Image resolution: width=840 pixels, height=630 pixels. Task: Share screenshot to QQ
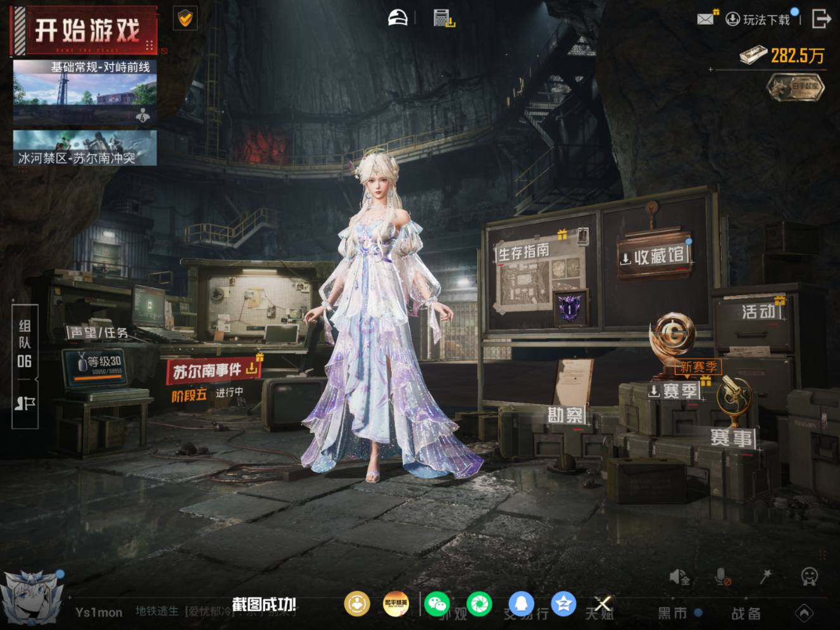[x=522, y=604]
